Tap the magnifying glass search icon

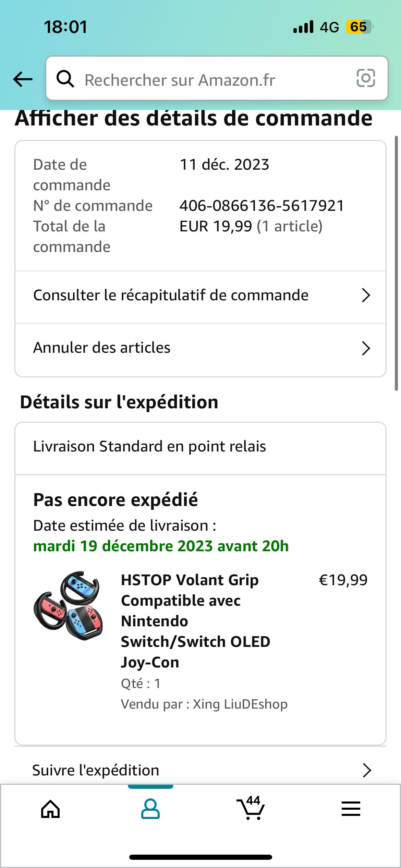[x=65, y=79]
